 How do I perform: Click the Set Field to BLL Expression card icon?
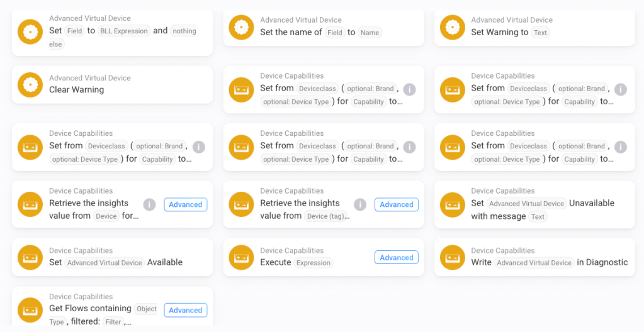click(30, 31)
